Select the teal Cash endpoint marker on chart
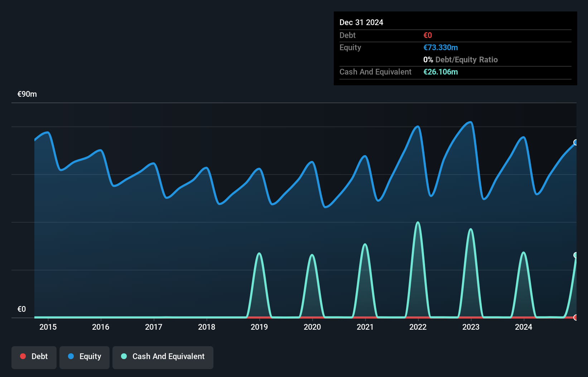Image resolution: width=588 pixels, height=377 pixels. [x=576, y=255]
